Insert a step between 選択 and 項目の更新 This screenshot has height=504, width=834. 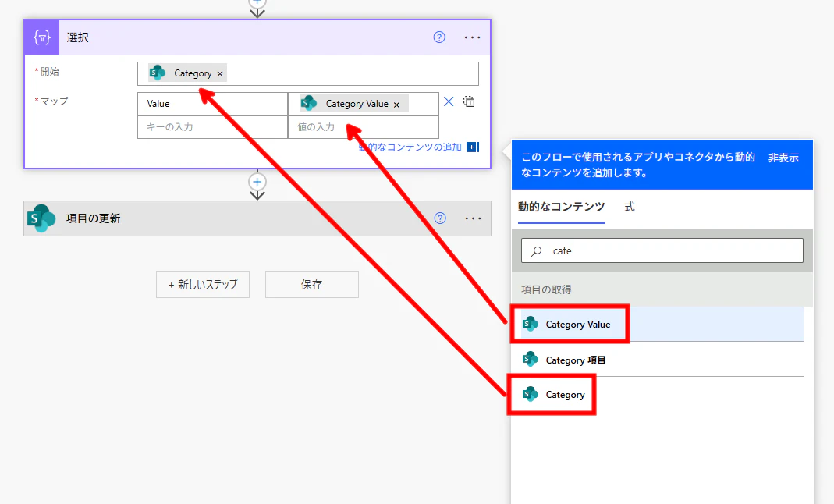257,182
